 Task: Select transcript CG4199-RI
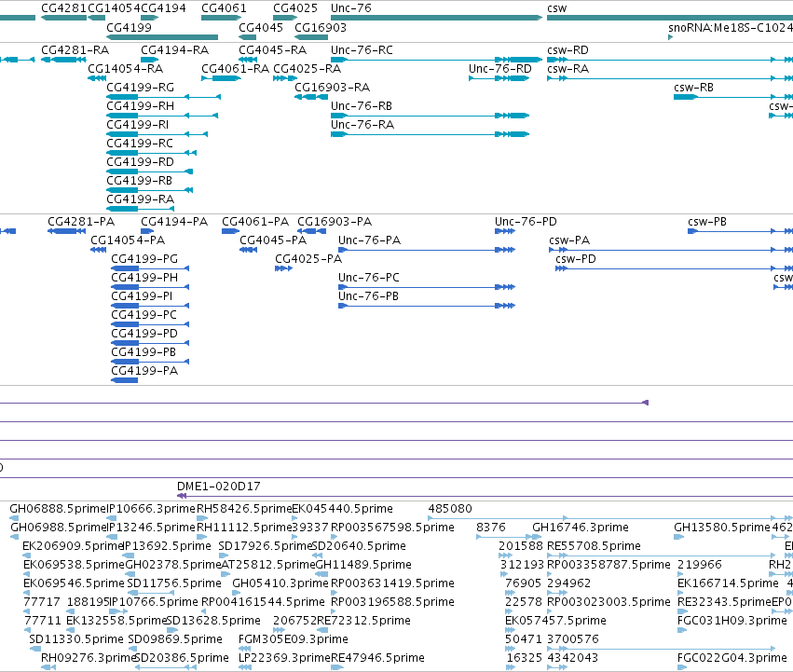pos(138,125)
